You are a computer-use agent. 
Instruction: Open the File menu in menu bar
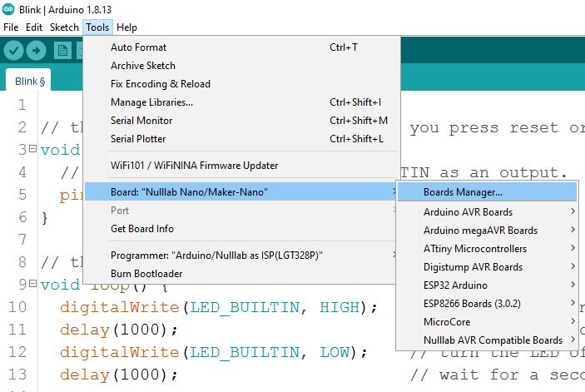(x=11, y=27)
